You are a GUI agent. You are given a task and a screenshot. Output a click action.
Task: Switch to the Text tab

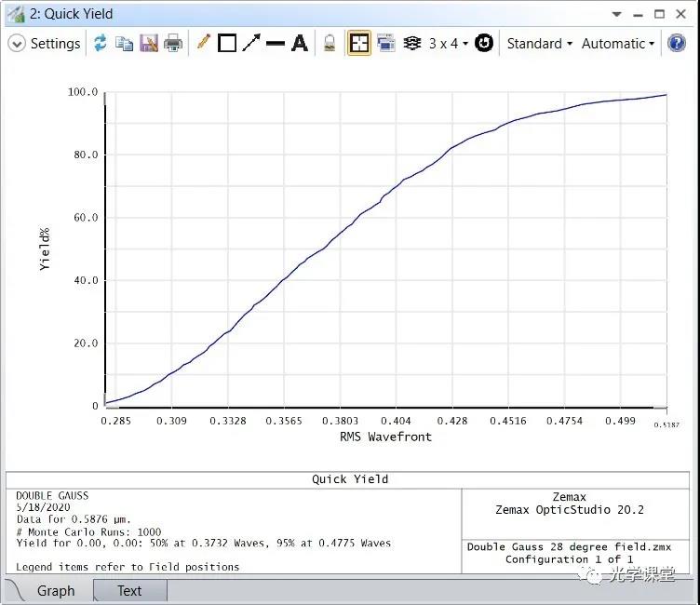[129, 591]
